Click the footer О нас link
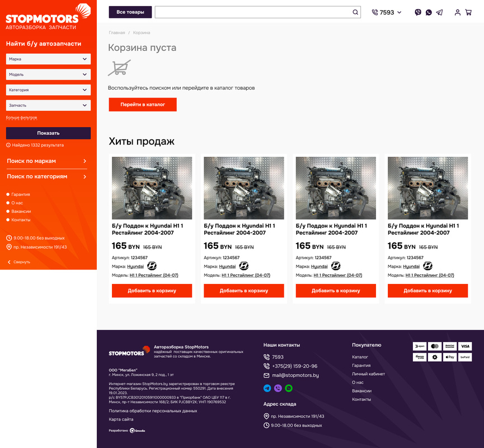Screen dimensions: 484x448 (358, 382)
